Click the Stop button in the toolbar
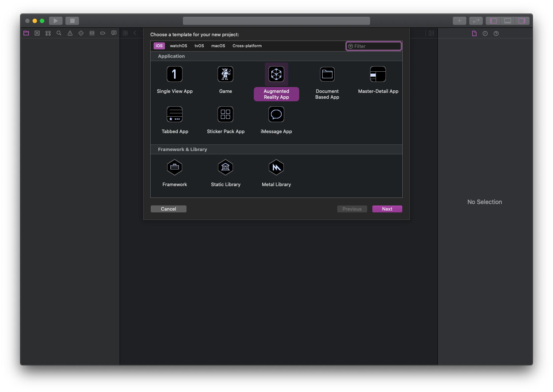This screenshot has width=553, height=392. (72, 21)
